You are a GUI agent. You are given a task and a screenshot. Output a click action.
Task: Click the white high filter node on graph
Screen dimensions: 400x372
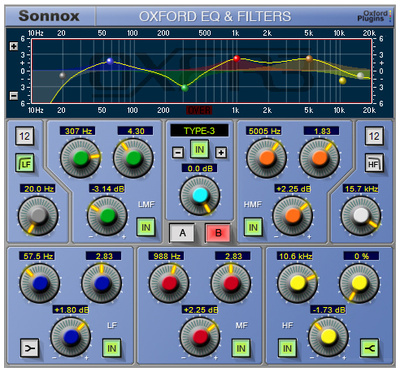click(360, 76)
